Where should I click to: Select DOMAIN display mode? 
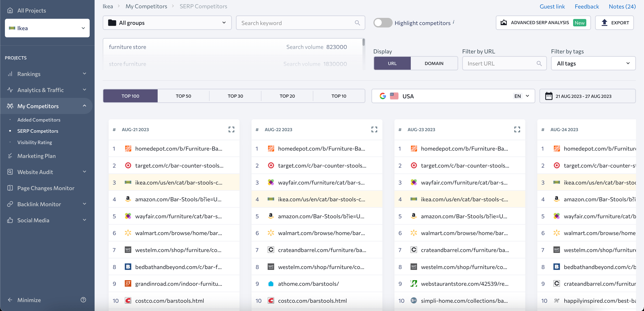pyautogui.click(x=434, y=63)
